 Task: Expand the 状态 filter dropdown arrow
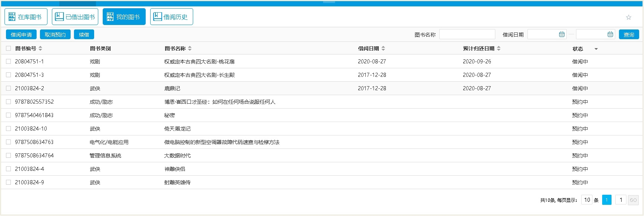click(596, 49)
